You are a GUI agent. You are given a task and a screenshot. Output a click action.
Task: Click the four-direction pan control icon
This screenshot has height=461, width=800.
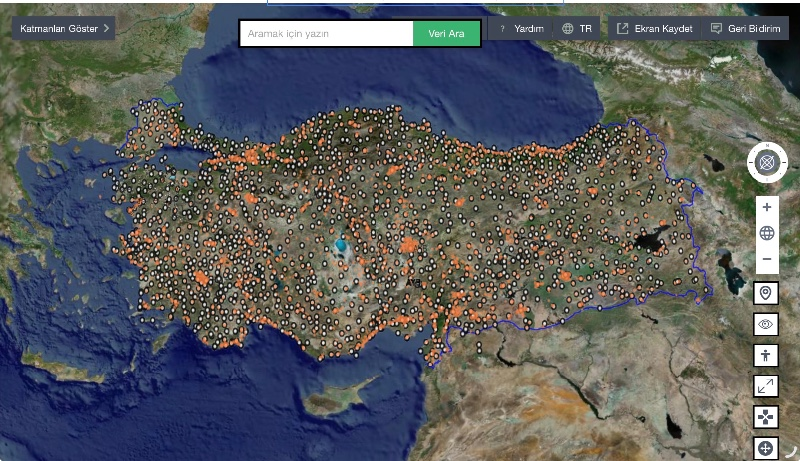point(766,418)
